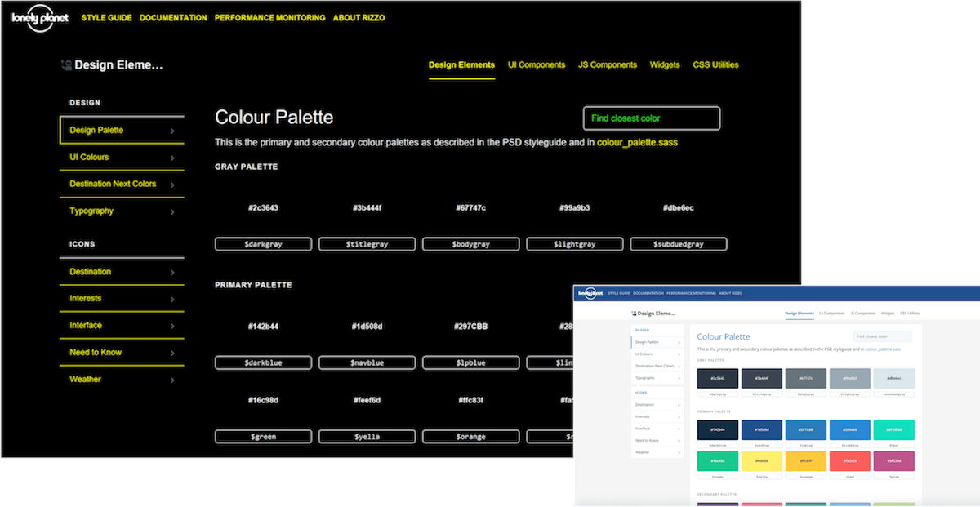This screenshot has height=507, width=980.
Task: Expand the Interface chevron in the black window
Action: (x=172, y=327)
